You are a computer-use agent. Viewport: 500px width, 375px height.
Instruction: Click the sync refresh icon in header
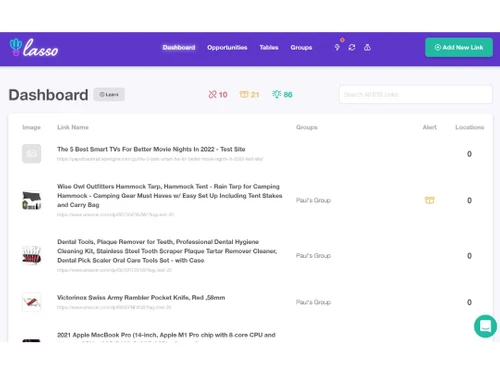[352, 47]
